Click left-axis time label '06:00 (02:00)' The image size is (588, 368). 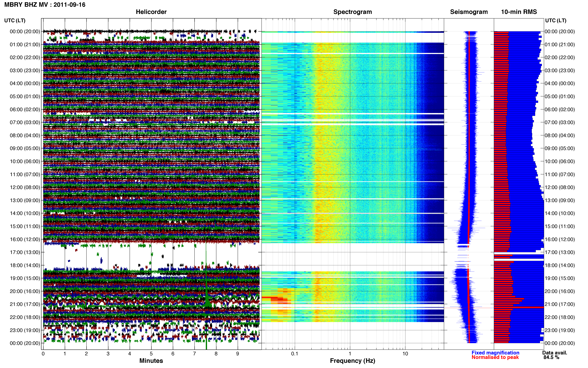pyautogui.click(x=25, y=109)
